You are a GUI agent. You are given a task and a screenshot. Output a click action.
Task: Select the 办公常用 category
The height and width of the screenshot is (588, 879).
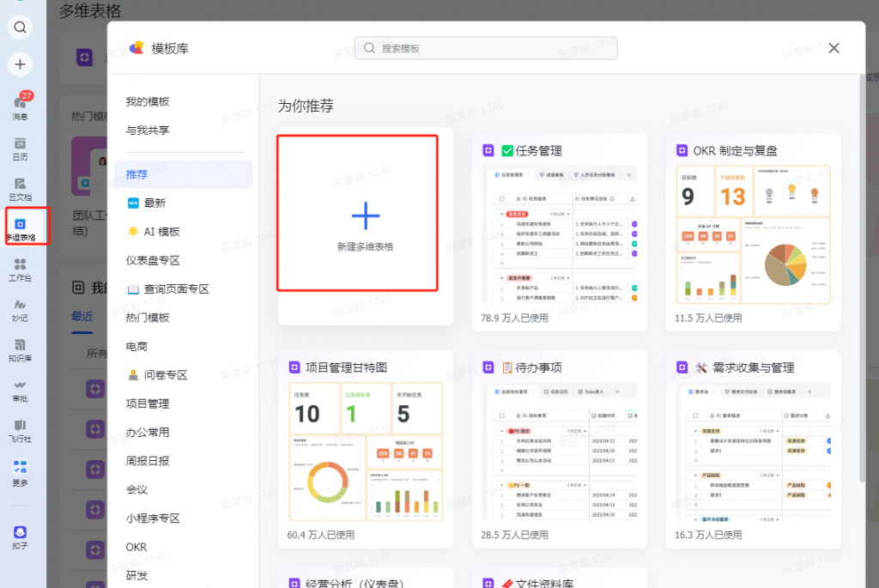tap(184, 432)
